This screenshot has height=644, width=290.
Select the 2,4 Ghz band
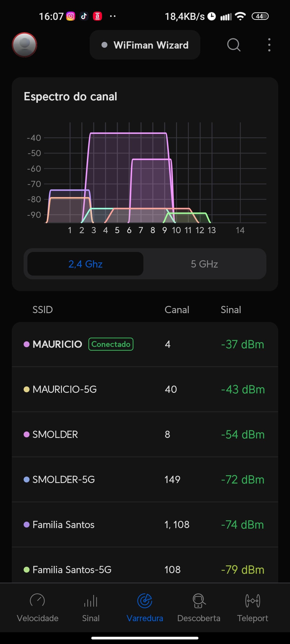pyautogui.click(x=85, y=264)
